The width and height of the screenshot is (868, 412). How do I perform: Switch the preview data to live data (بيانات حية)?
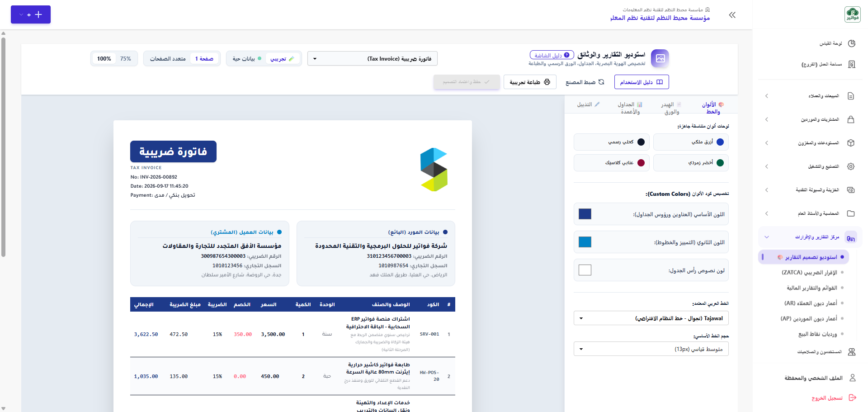tap(247, 59)
